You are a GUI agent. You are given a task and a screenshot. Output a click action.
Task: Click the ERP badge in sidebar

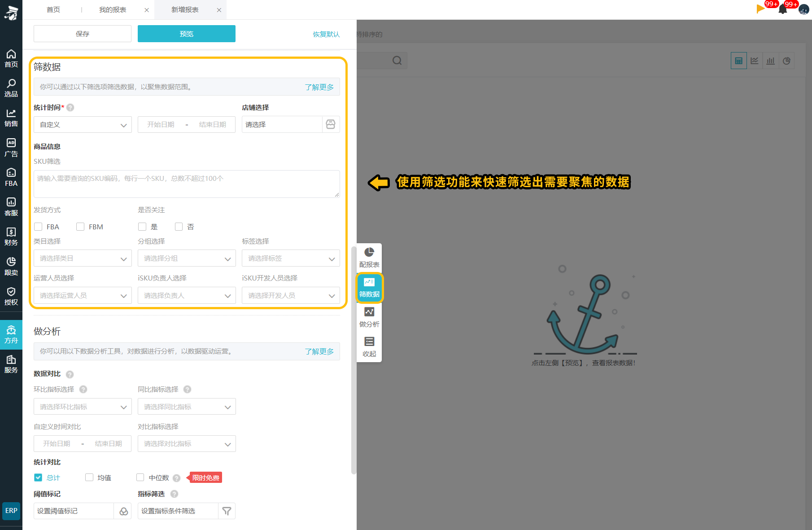point(11,511)
